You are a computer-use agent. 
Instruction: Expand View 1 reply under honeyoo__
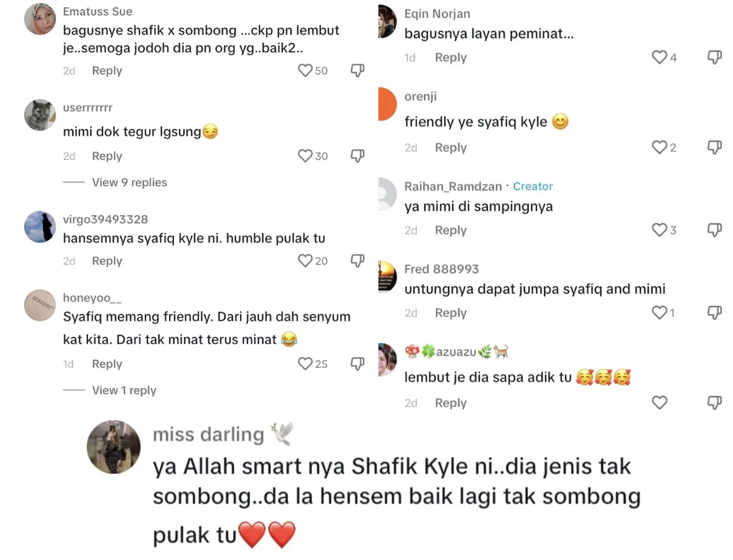(x=124, y=390)
